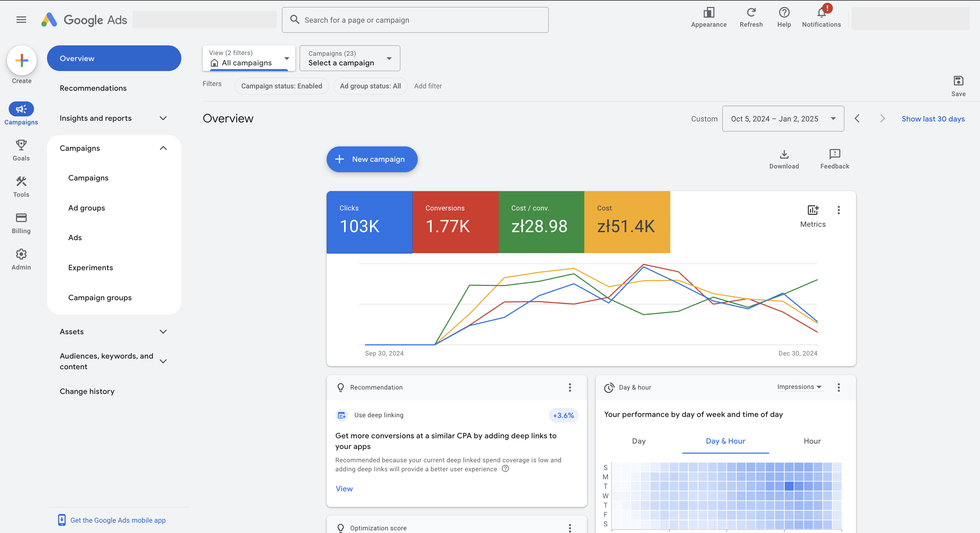This screenshot has height=533, width=980.
Task: Open the Metrics chart selector
Action: pyautogui.click(x=813, y=216)
